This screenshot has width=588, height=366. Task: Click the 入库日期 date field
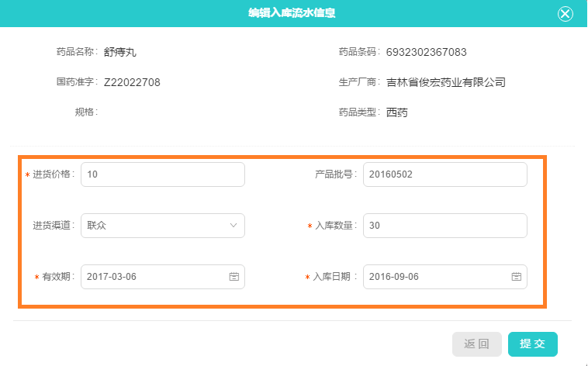[x=445, y=277]
